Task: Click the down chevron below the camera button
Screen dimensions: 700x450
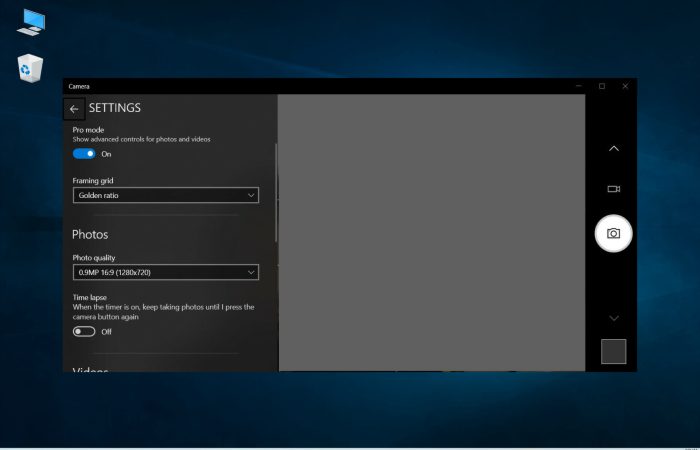Action: (614, 318)
